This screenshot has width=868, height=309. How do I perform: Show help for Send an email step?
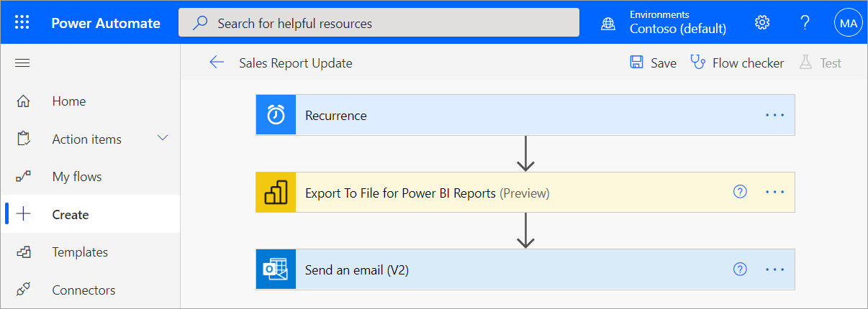(x=740, y=269)
